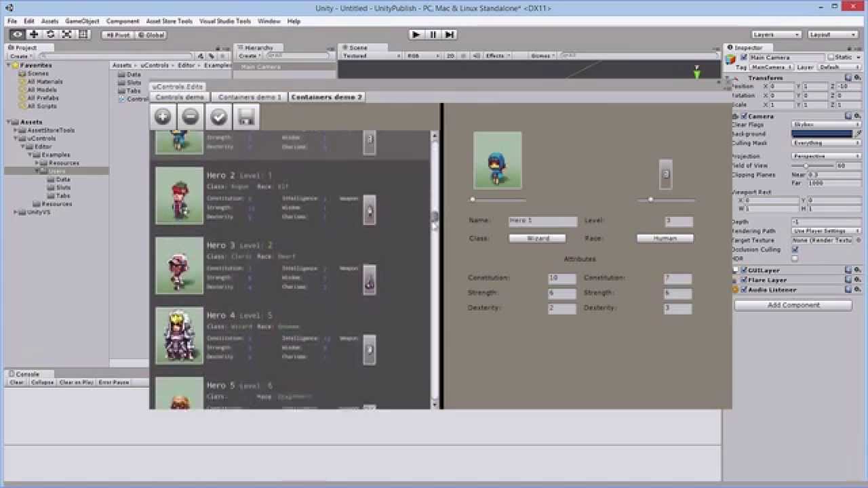Open the Component menu
The image size is (868, 488).
click(x=123, y=21)
